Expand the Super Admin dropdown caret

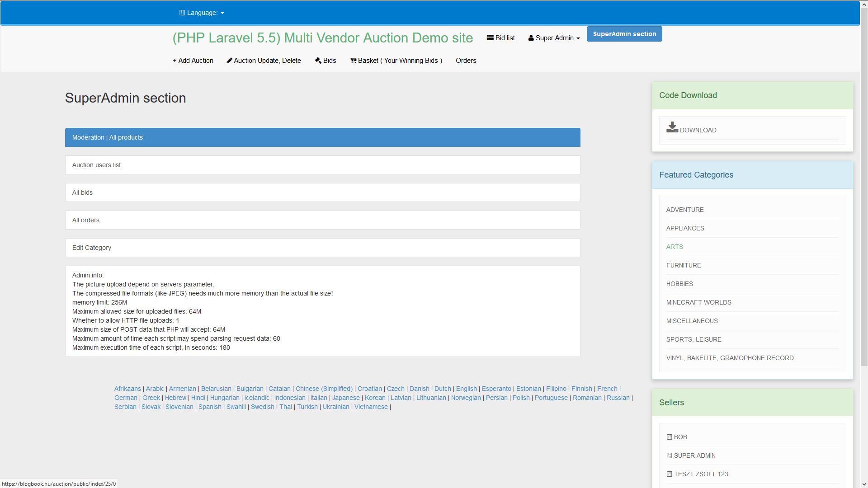pos(578,38)
